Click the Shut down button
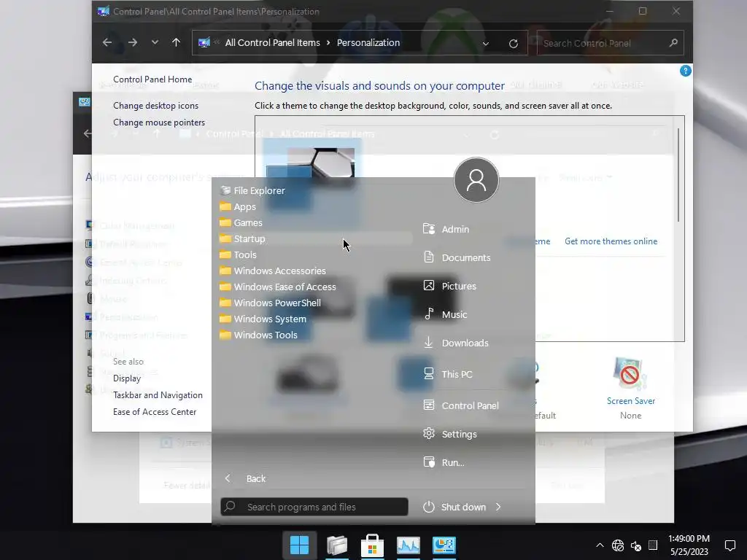The image size is (747, 560). click(x=454, y=507)
